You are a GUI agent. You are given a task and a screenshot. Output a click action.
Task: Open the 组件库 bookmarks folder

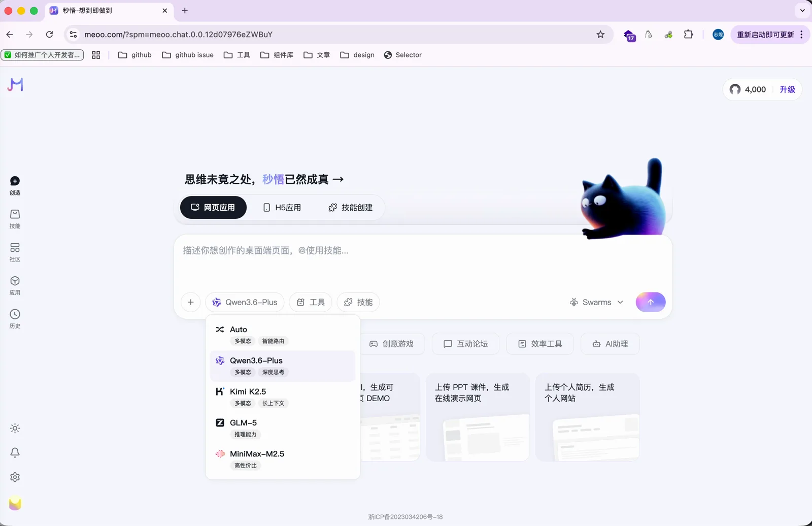tap(277, 55)
